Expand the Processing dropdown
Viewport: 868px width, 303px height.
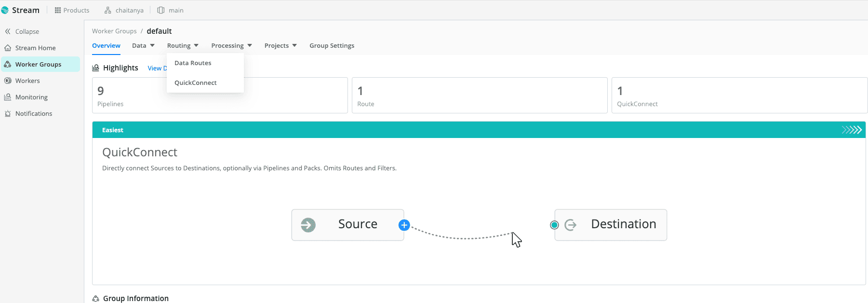tap(231, 45)
